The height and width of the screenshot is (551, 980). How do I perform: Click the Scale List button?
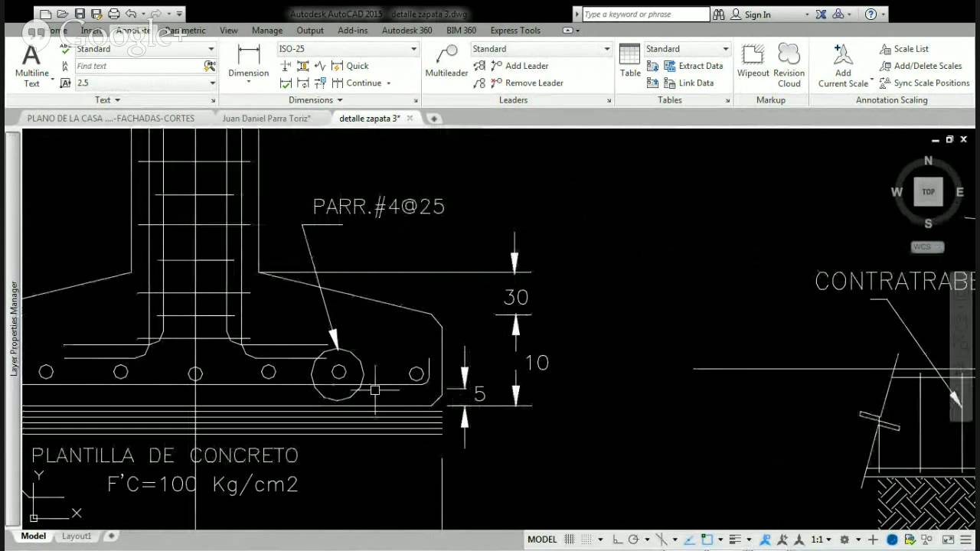[903, 49]
